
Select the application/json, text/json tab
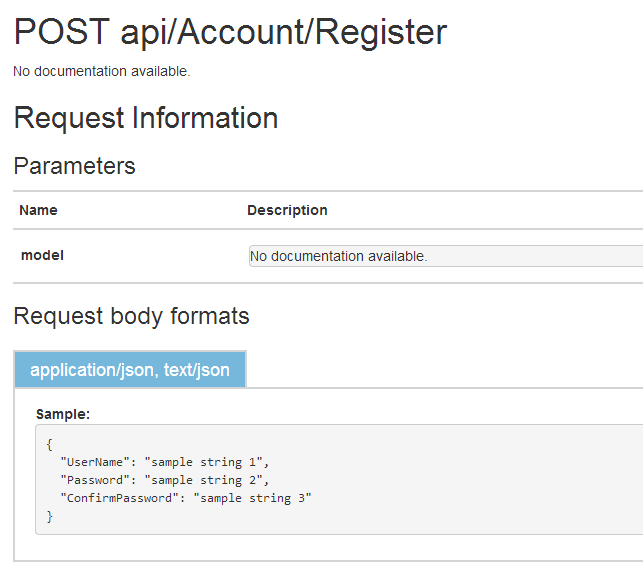point(130,370)
